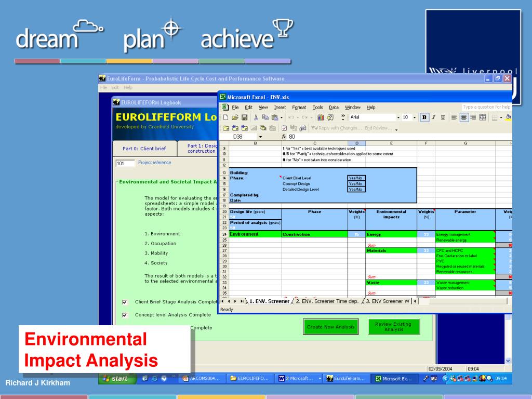Select the Materials cell in column E
This screenshot has width=532, height=399.
[x=391, y=250]
